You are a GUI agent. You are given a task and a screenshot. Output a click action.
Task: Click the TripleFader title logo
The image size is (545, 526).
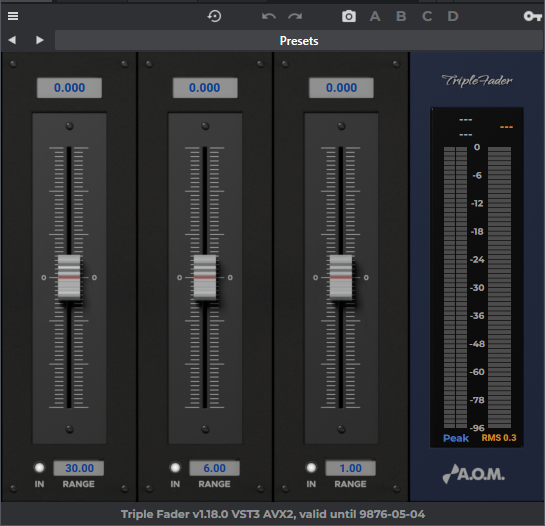pyautogui.click(x=477, y=81)
